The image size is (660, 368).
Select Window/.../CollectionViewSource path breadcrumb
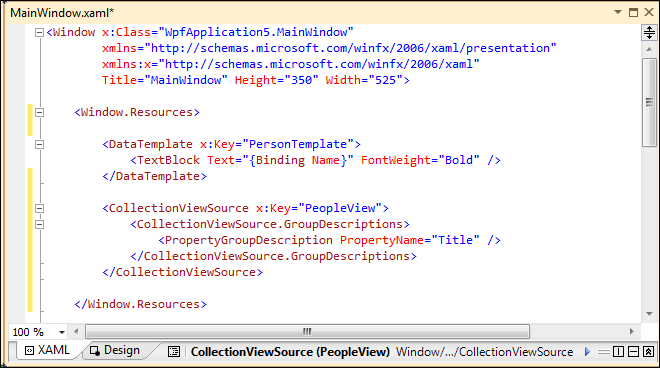pos(485,352)
